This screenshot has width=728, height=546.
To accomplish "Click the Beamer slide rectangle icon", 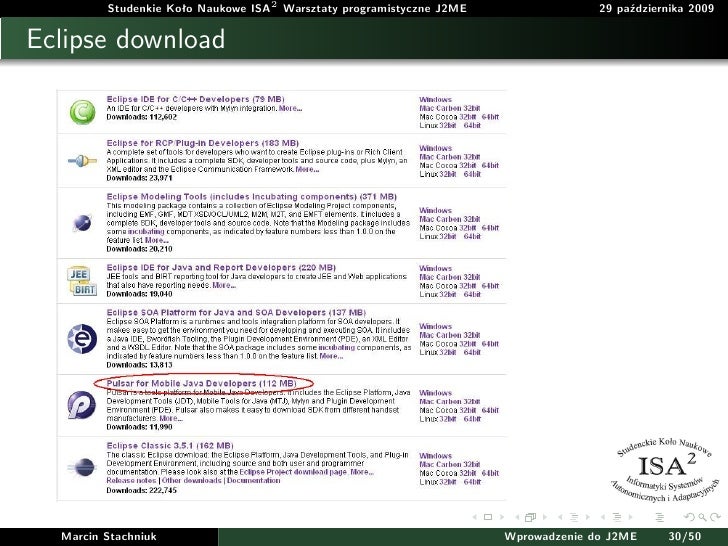I will coord(488,517).
